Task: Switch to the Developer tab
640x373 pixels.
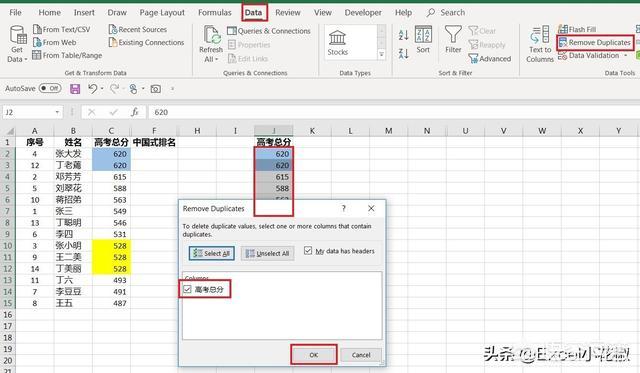Action: [x=363, y=13]
